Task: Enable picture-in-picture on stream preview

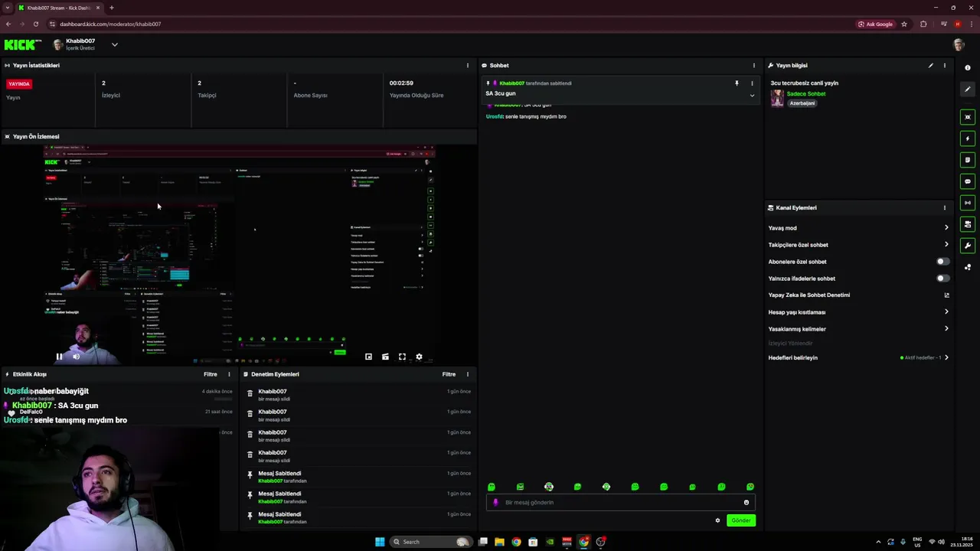Action: pos(368,357)
